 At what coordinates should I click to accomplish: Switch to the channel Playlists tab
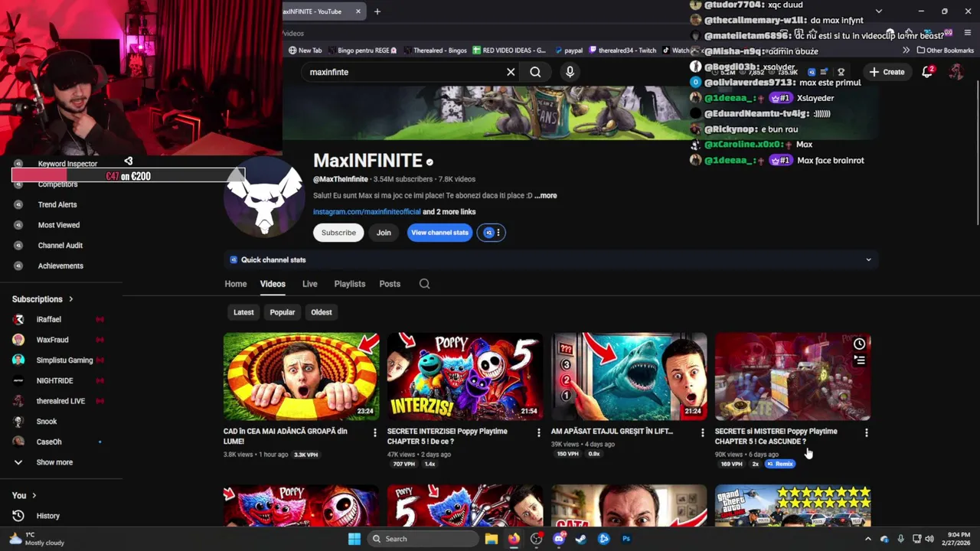[350, 284]
